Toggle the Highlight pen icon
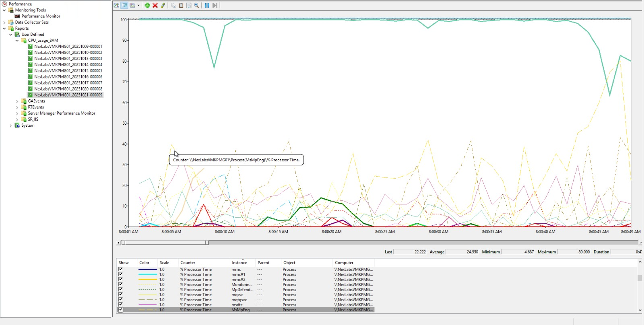This screenshot has width=644, height=325. click(163, 6)
